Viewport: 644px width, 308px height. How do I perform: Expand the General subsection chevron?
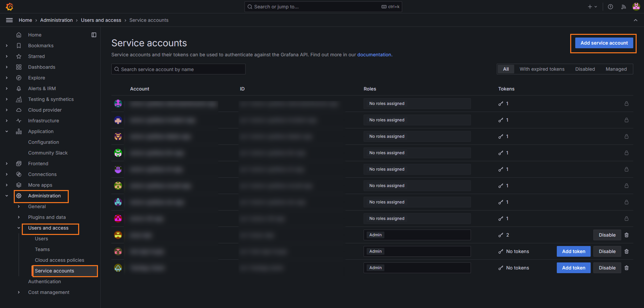[19, 206]
